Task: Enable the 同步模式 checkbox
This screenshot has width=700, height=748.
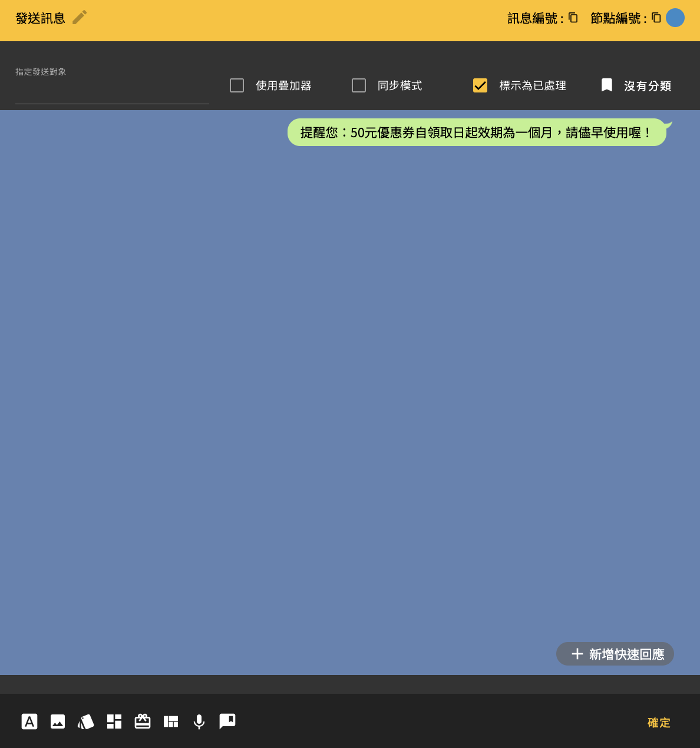Action: 359,85
